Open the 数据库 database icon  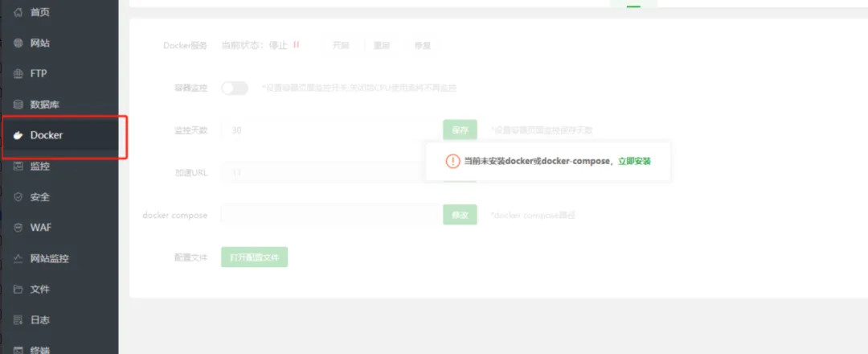tap(18, 104)
